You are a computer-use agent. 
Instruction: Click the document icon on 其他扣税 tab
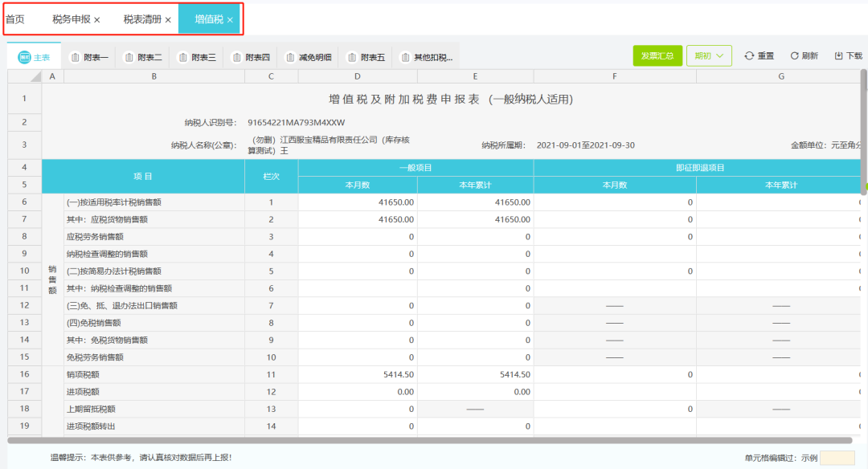pyautogui.click(x=404, y=57)
